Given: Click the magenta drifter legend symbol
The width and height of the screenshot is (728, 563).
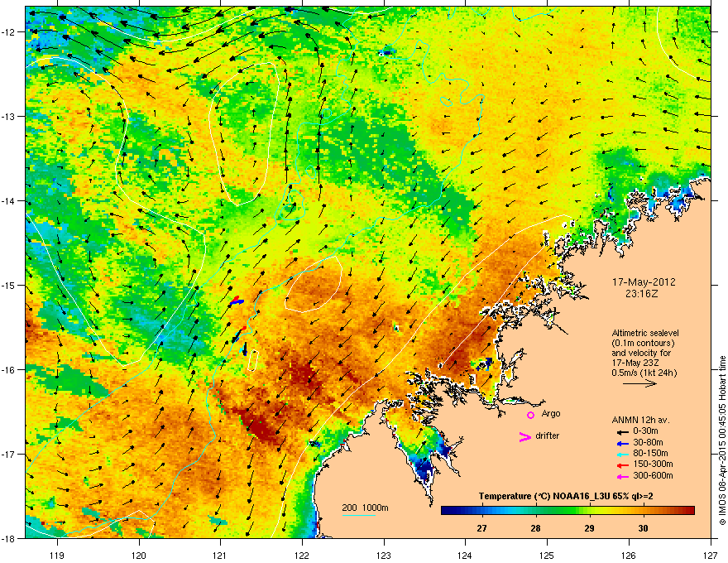Looking at the screenshot, I should point(524,436).
